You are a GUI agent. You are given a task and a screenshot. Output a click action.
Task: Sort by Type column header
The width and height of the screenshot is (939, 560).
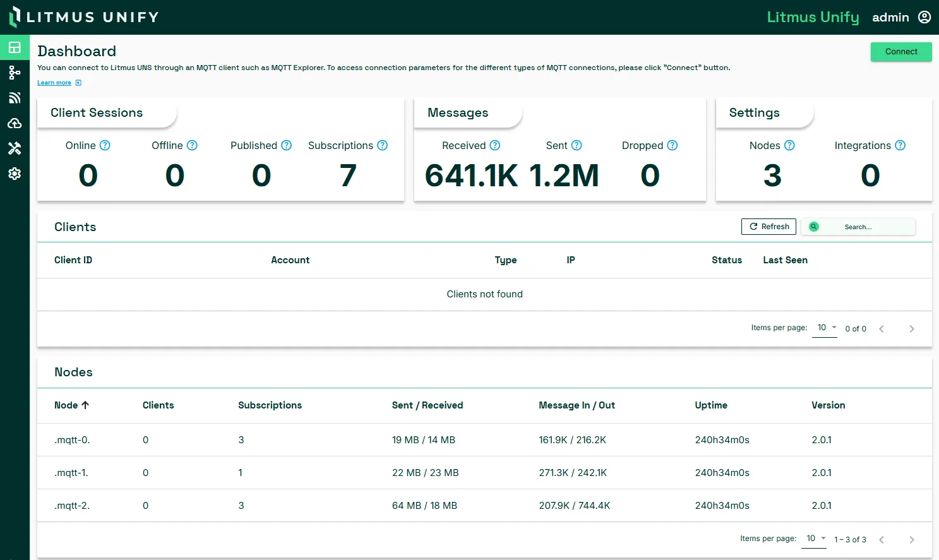pyautogui.click(x=506, y=260)
